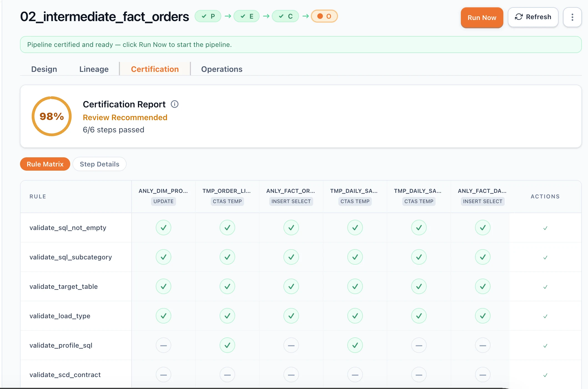588x389 pixels.
Task: Switch to the Step Details view
Action: (99, 164)
